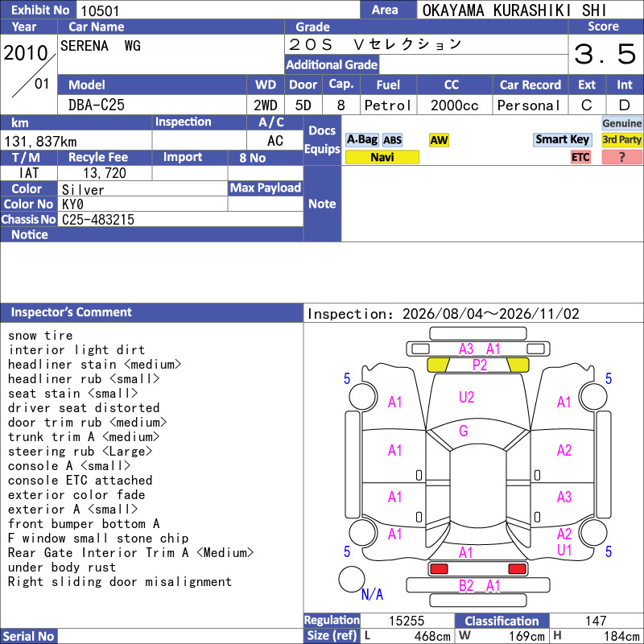
Task: Click the width value 169cm
Action: tap(526, 636)
